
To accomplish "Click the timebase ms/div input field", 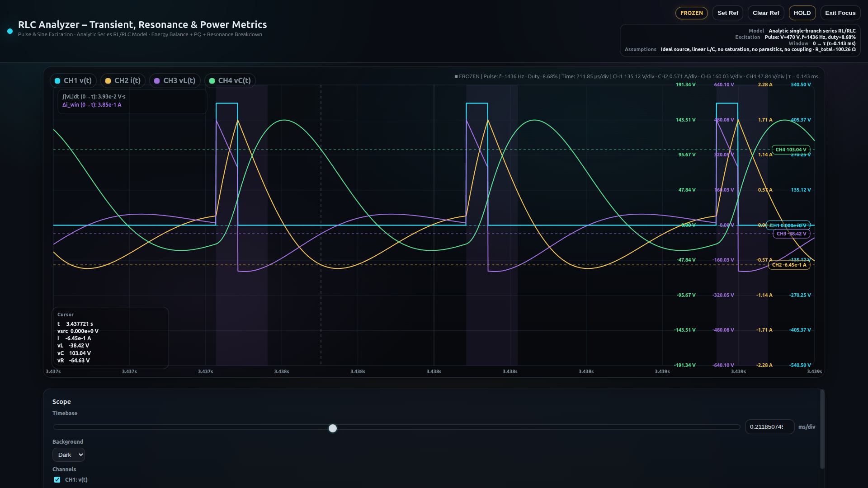I will pyautogui.click(x=769, y=427).
